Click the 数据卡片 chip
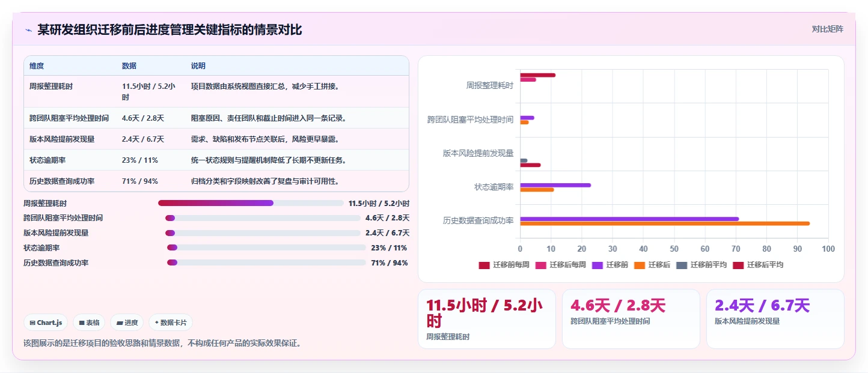Viewport: 868px width, 373px height. (171, 323)
